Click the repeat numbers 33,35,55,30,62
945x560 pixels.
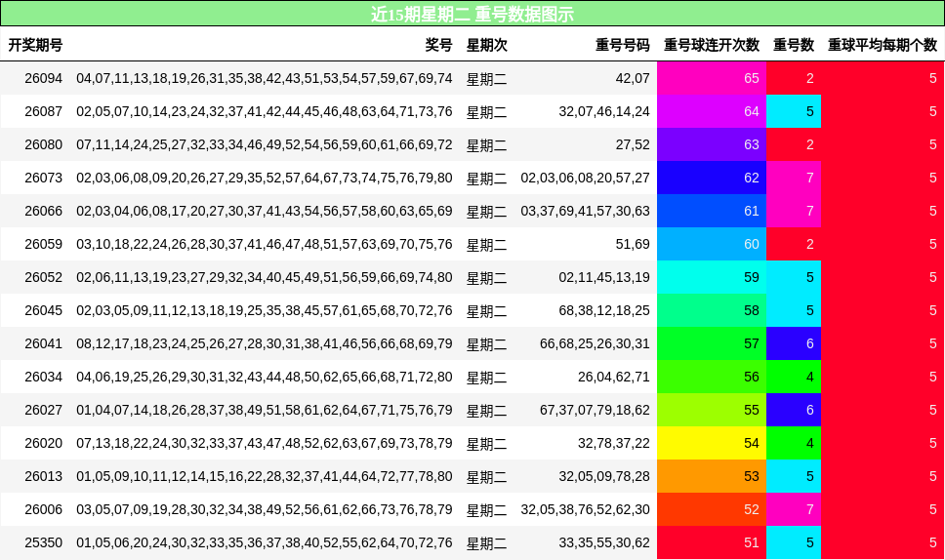click(x=604, y=541)
